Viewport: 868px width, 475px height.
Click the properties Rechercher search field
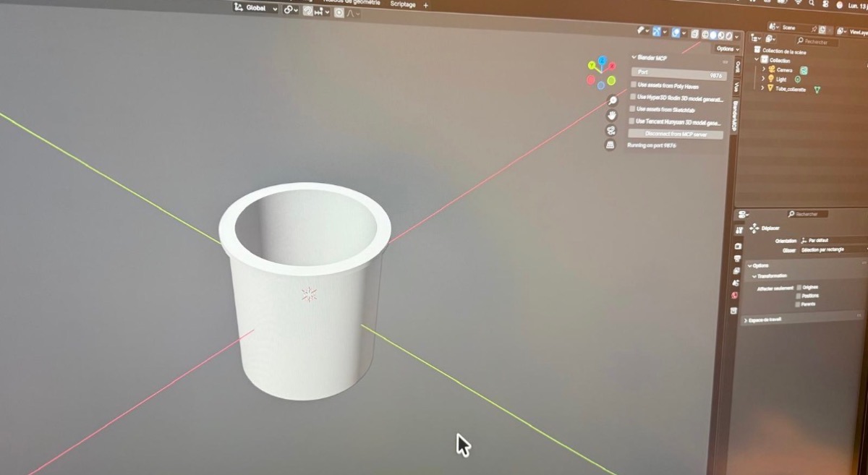coord(807,214)
